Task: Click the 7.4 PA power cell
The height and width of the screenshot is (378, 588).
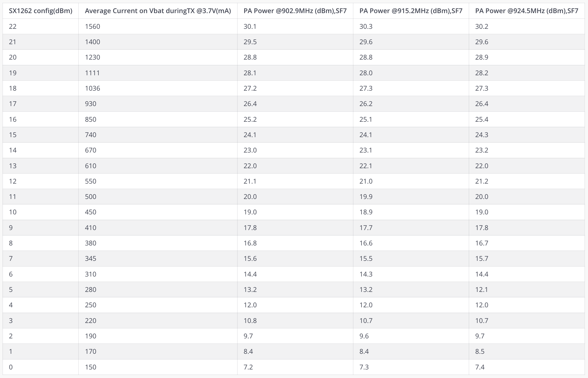Action: click(480, 367)
